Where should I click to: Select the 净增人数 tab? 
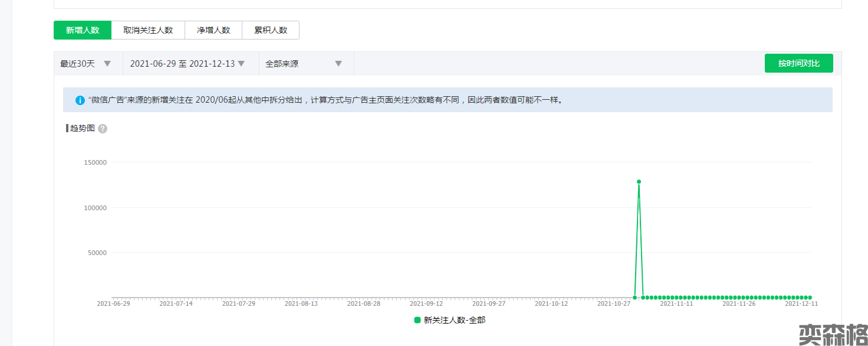click(213, 30)
